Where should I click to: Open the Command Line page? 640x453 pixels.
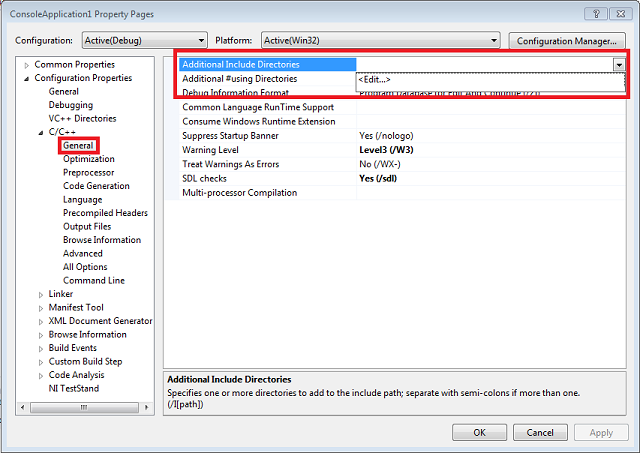[x=94, y=280]
